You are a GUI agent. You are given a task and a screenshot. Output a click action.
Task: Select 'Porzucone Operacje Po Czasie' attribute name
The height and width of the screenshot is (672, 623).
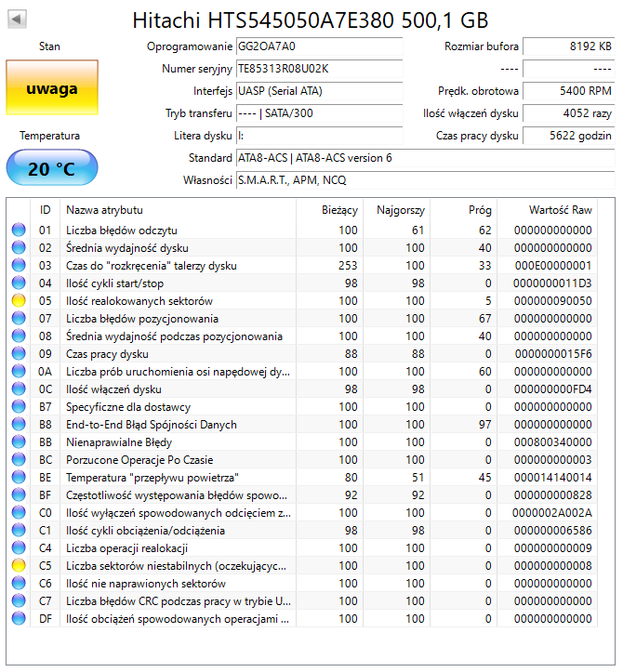[139, 460]
